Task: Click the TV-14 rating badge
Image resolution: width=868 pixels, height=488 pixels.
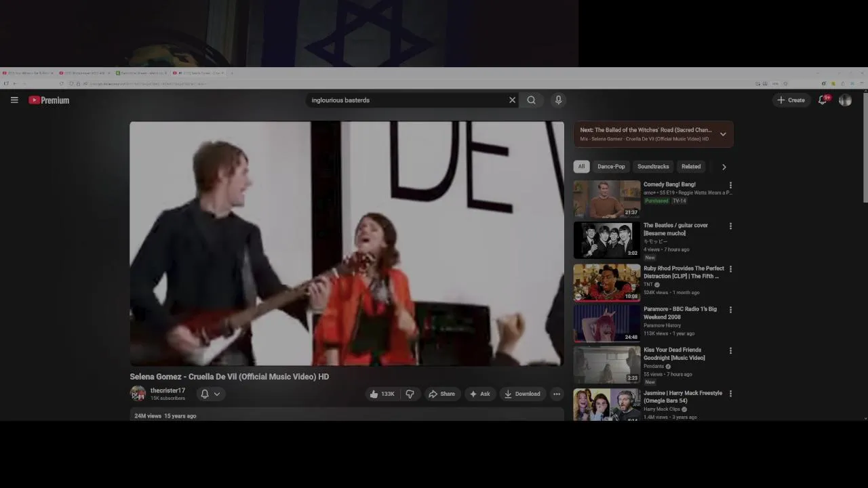Action: point(679,201)
